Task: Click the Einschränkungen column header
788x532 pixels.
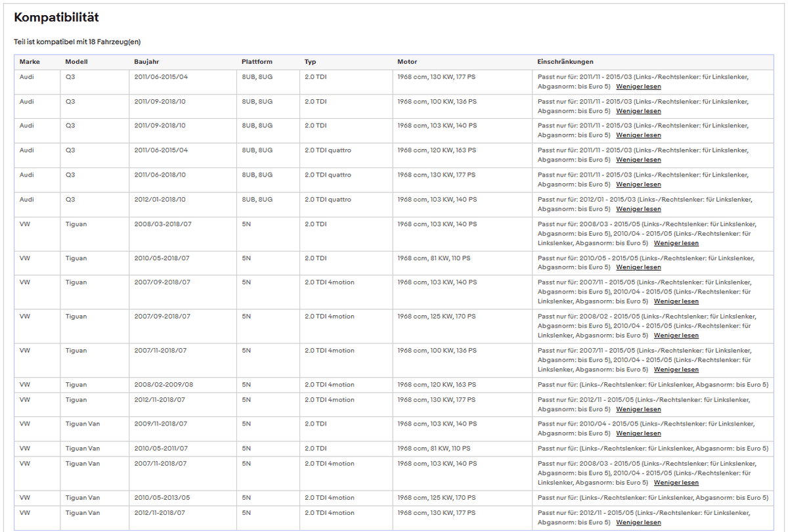Action: click(565, 62)
